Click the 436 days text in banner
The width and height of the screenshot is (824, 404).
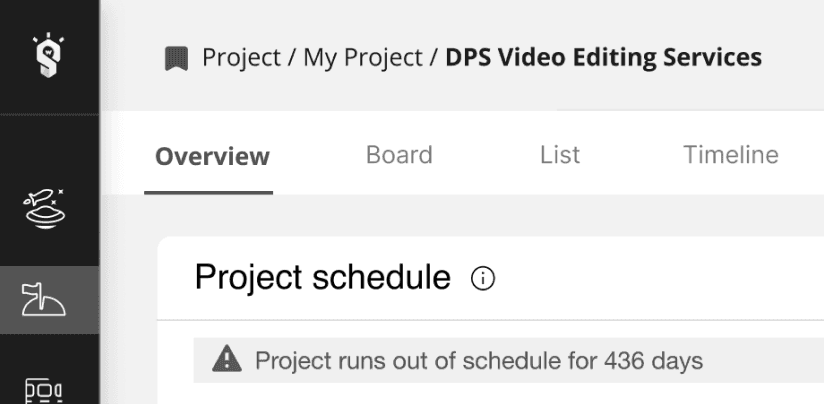click(x=653, y=361)
